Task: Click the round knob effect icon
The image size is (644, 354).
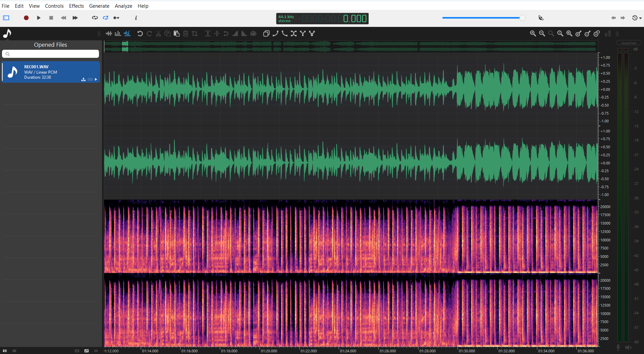Action: tap(253, 34)
